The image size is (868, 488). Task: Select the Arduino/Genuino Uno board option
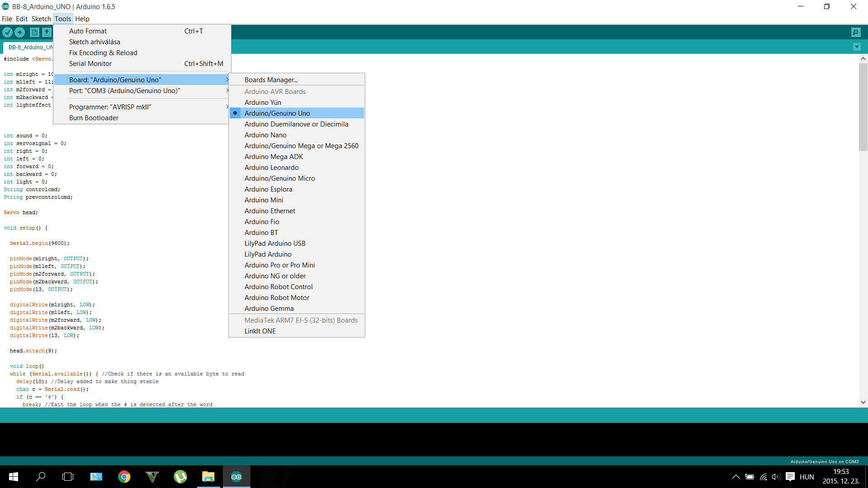(277, 113)
